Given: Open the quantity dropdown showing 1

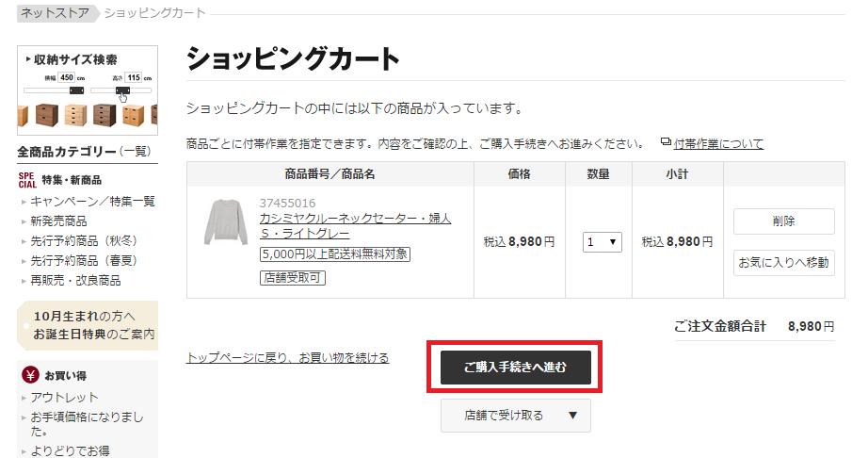Looking at the screenshot, I should click(x=602, y=242).
